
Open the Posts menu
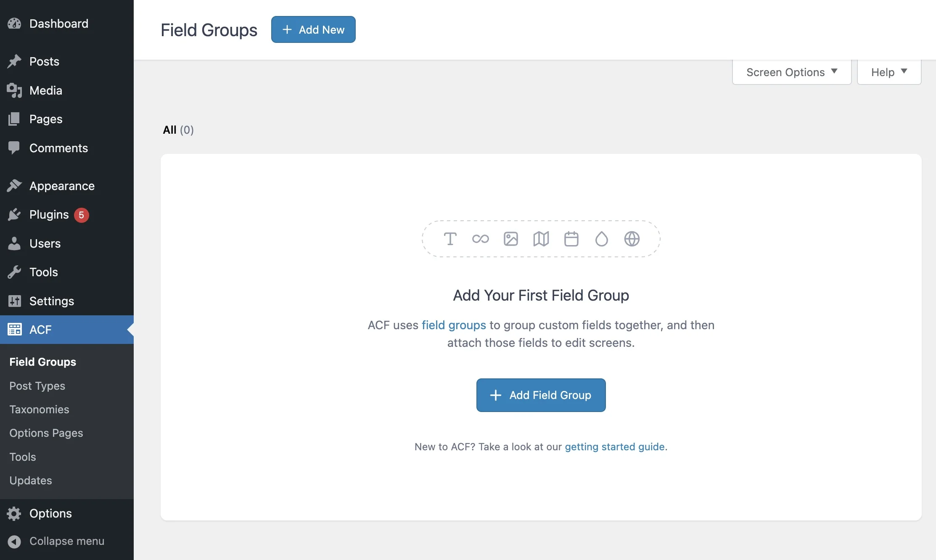coord(67,61)
